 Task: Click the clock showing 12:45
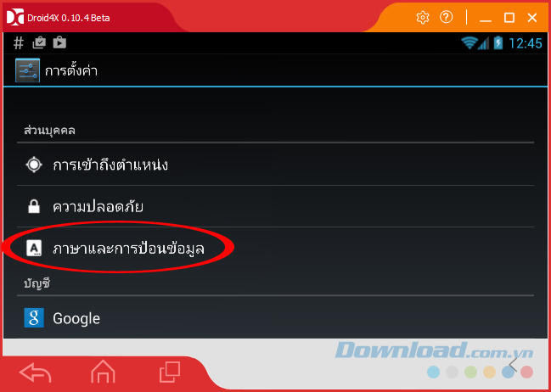click(526, 43)
